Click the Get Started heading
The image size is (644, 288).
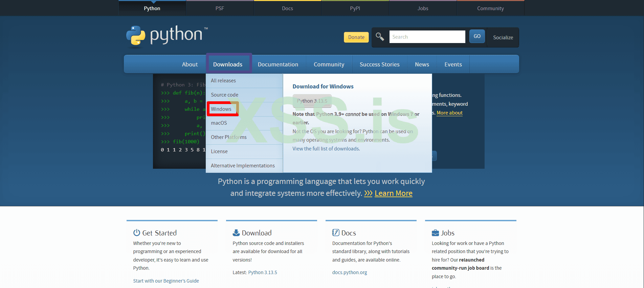[159, 233]
